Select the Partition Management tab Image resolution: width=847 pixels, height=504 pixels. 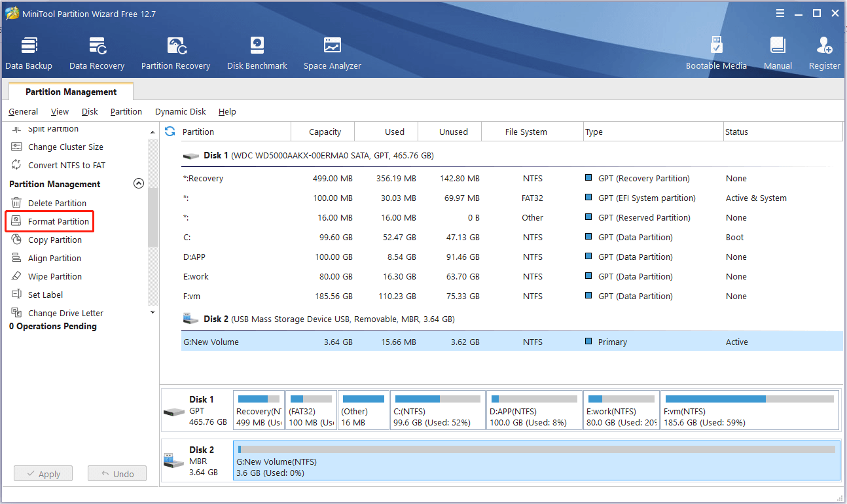point(71,92)
